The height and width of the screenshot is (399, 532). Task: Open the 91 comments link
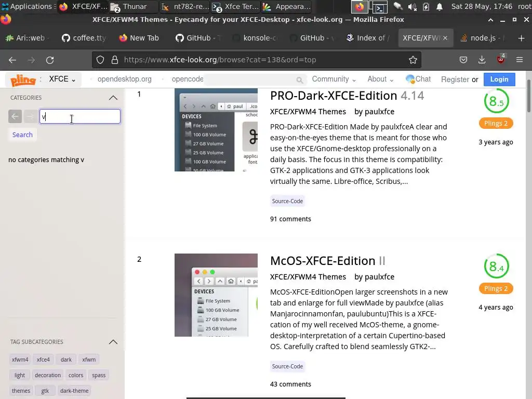point(290,219)
